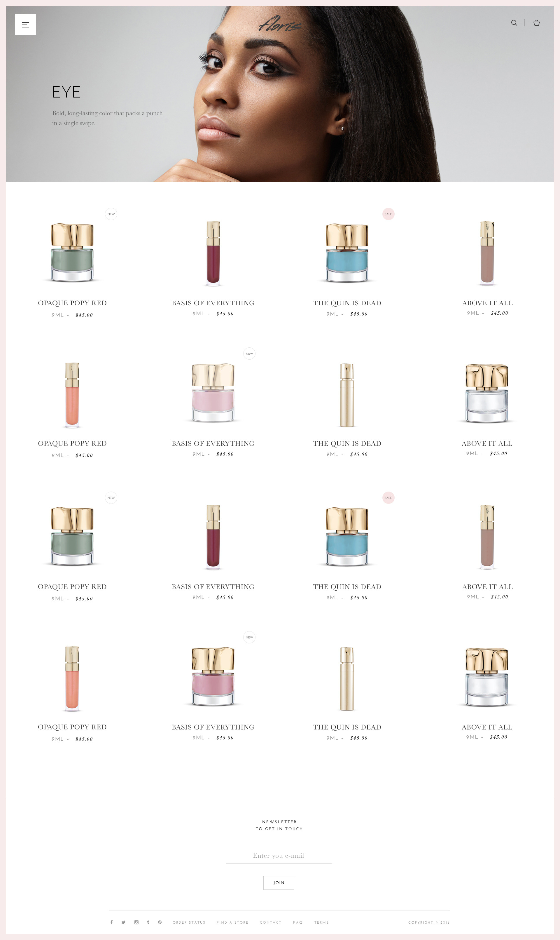Go to Find a Store link
This screenshot has height=940, width=560.
point(232,922)
